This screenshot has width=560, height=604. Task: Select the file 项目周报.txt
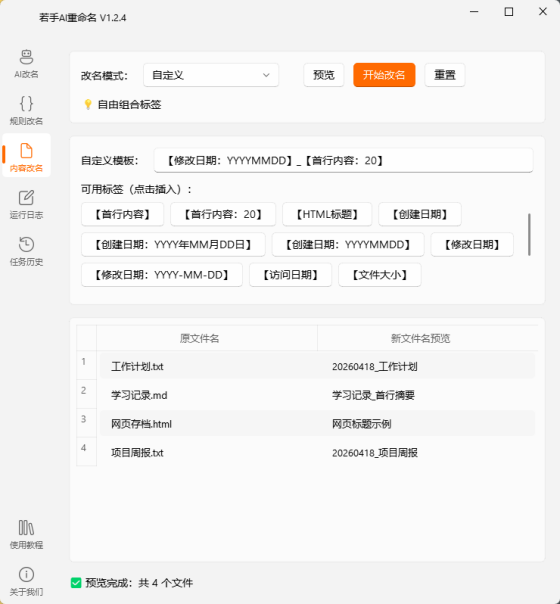click(137, 453)
